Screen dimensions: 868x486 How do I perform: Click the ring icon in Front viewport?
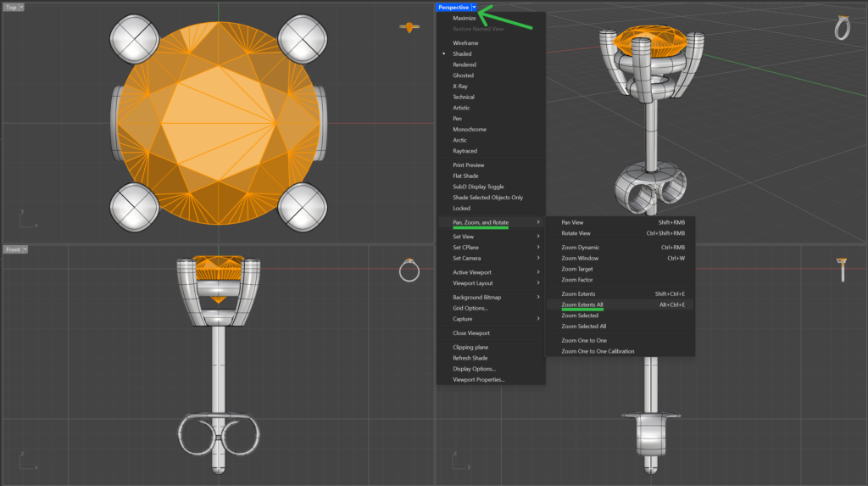pos(409,271)
